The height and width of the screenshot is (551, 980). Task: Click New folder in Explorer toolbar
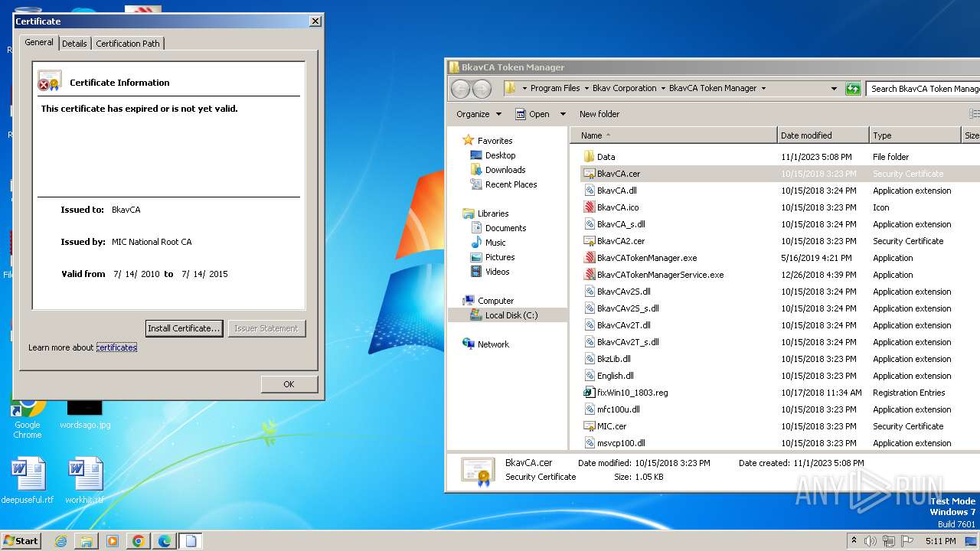[599, 114]
